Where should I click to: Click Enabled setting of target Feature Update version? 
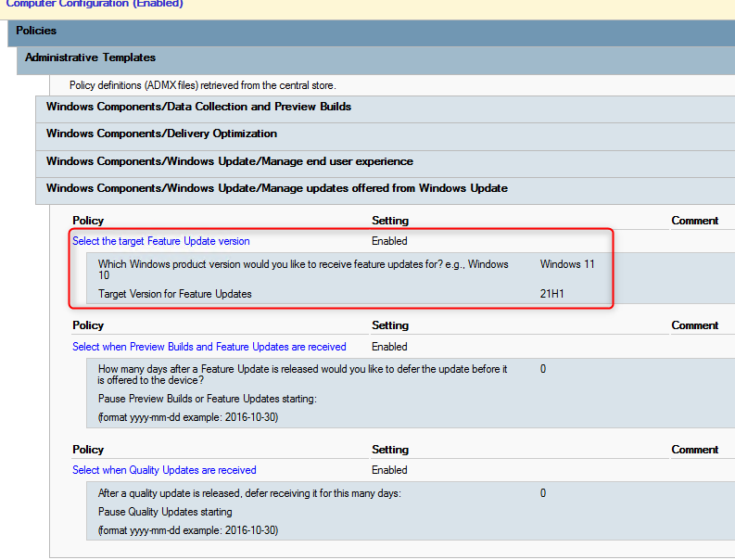[389, 241]
